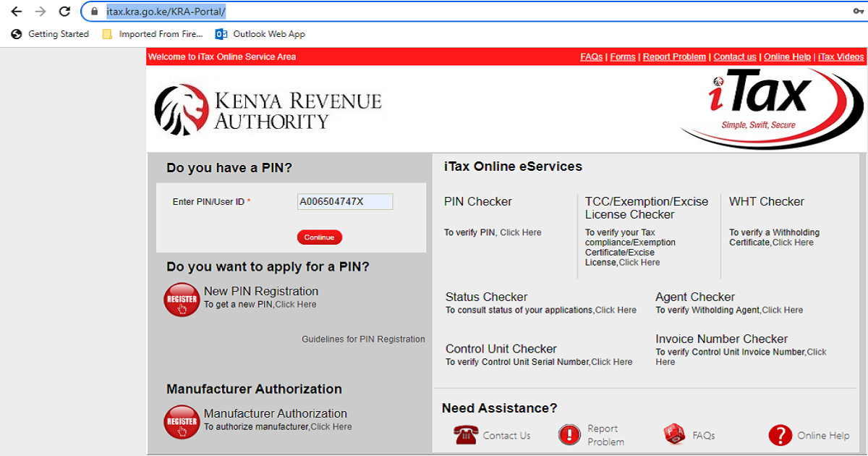Click the New PIN Registration title text
The height and width of the screenshot is (456, 868).
pyautogui.click(x=261, y=291)
